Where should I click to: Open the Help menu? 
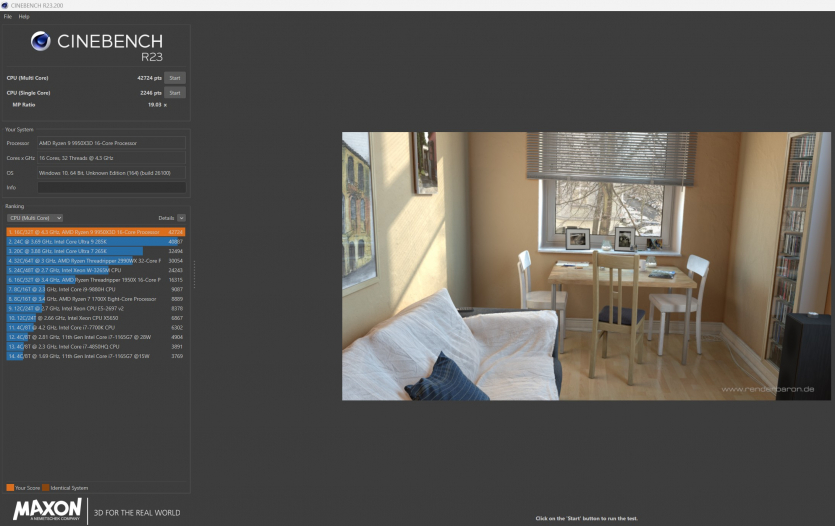(24, 16)
